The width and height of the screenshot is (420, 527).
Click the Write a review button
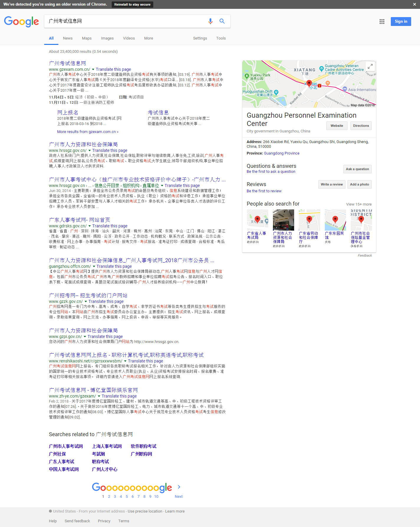click(332, 185)
